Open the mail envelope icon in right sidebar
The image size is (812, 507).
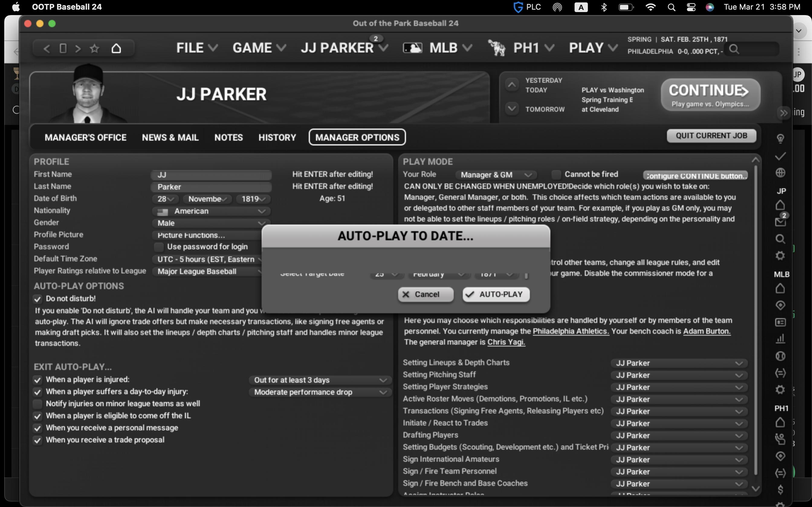tap(780, 222)
